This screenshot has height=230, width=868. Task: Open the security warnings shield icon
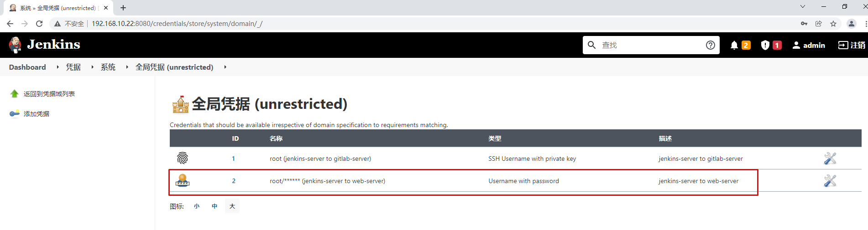tap(765, 45)
